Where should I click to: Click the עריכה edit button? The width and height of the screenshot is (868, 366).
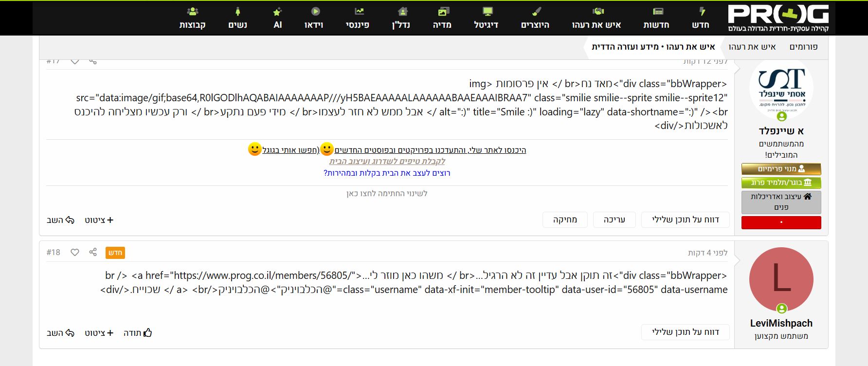614,220
